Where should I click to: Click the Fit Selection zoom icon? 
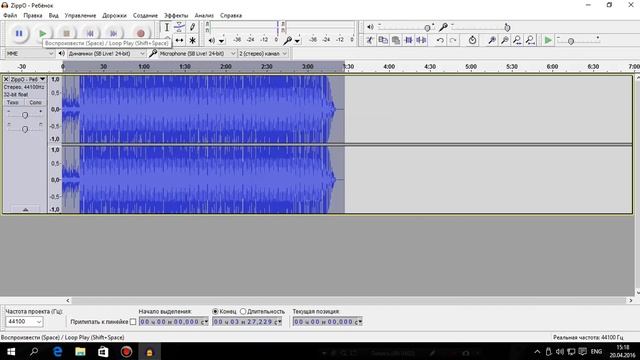pos(517,40)
